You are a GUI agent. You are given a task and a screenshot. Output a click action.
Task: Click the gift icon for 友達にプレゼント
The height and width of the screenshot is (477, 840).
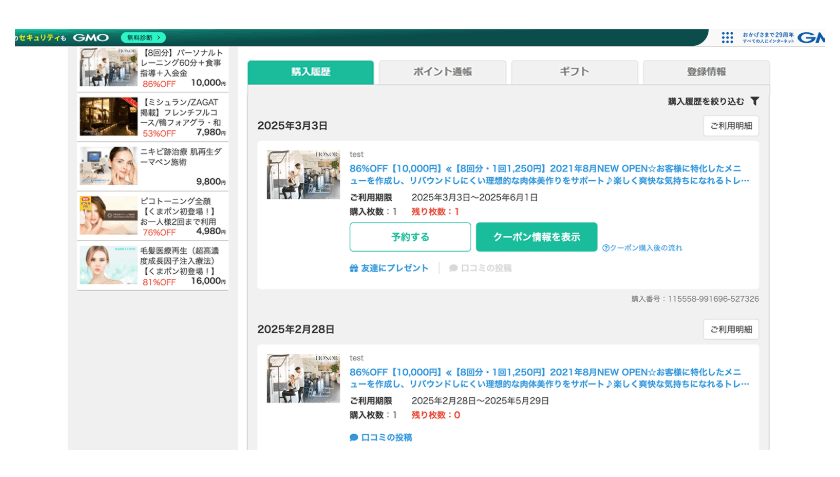coord(354,268)
